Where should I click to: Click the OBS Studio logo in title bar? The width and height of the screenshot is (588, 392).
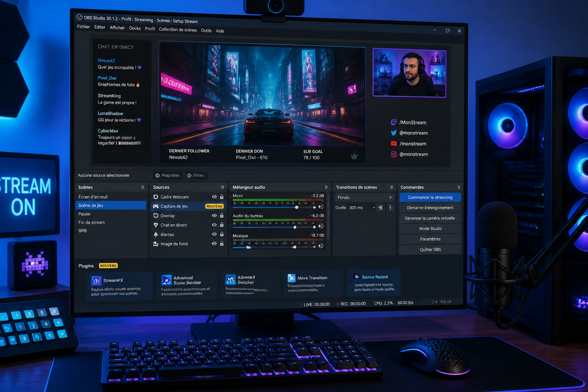pyautogui.click(x=80, y=17)
